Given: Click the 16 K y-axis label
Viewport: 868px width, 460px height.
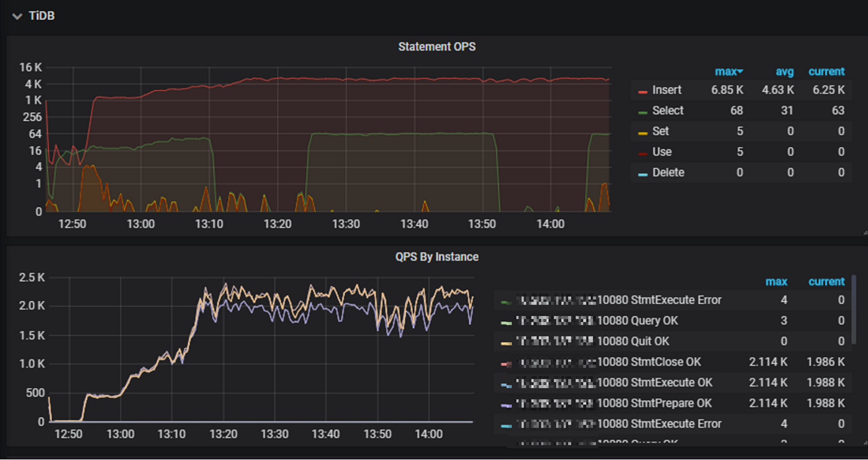Looking at the screenshot, I should point(30,67).
